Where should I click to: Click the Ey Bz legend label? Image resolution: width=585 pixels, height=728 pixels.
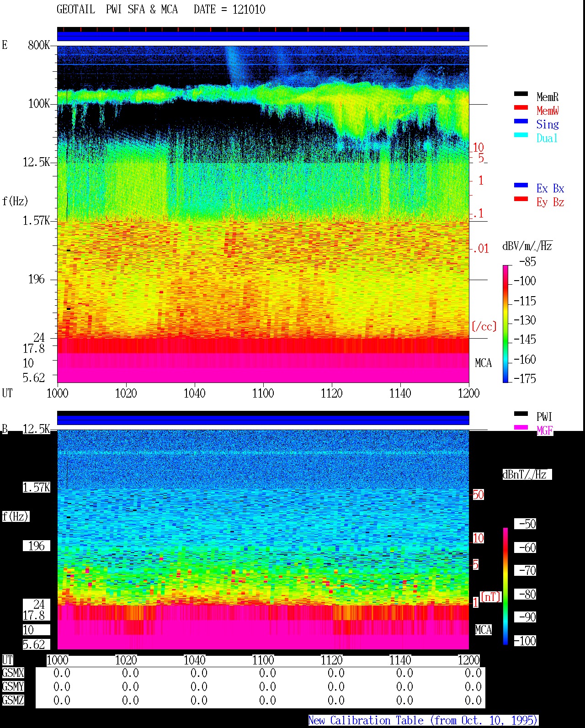(x=550, y=202)
